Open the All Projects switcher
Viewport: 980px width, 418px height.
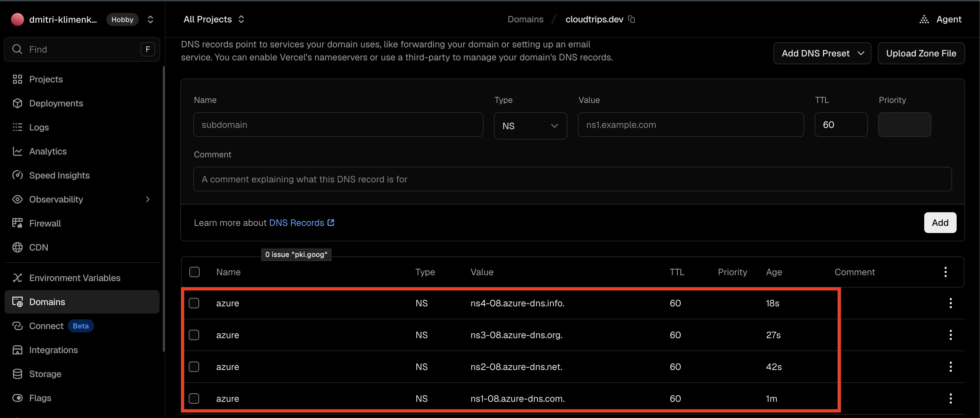(214, 19)
